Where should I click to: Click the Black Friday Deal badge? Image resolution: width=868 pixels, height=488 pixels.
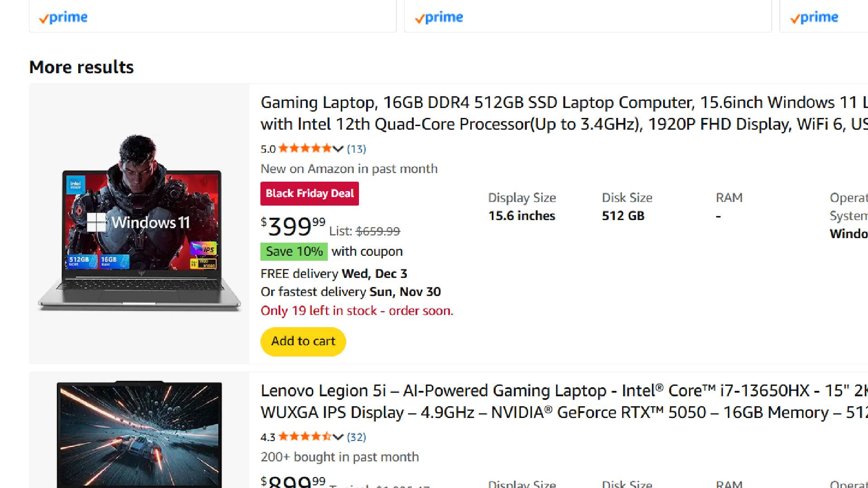coord(309,193)
